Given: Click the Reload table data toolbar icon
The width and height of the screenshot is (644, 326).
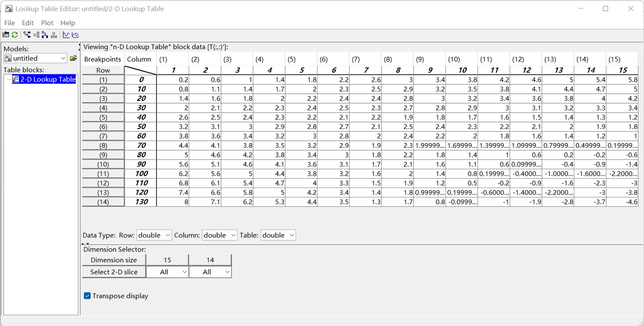Looking at the screenshot, I should coord(14,34).
